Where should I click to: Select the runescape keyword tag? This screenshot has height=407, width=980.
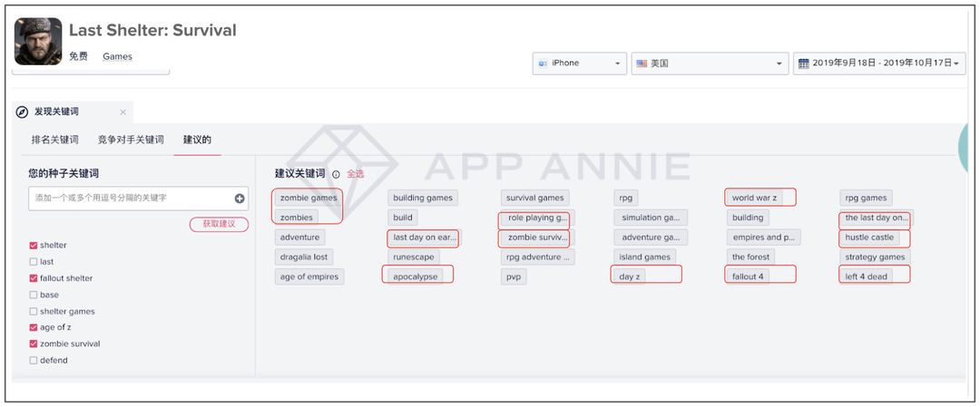coord(414,257)
